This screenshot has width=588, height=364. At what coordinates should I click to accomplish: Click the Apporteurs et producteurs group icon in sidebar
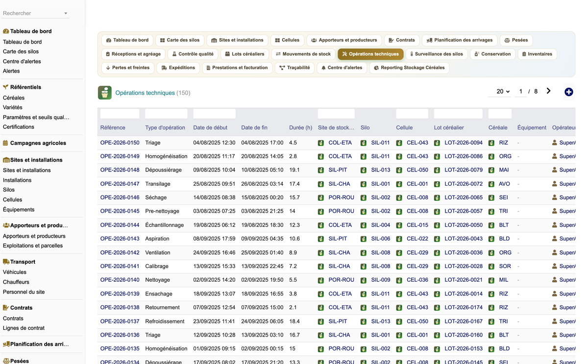point(6,225)
